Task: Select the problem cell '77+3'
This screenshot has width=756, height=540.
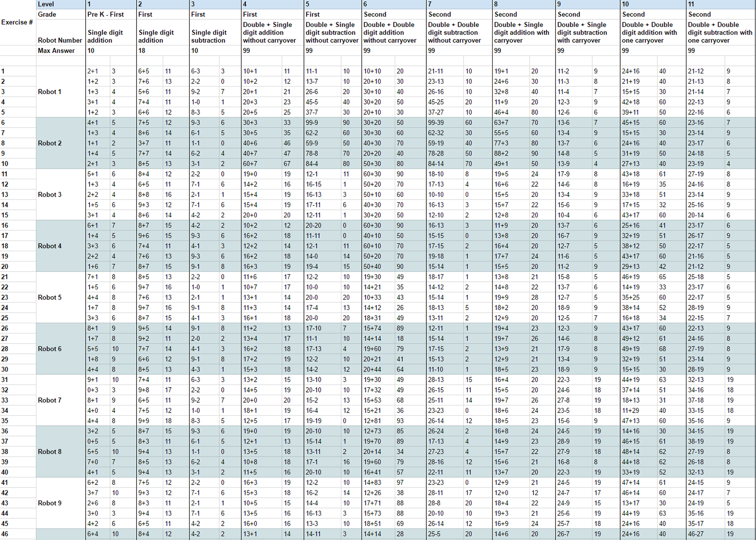Action: click(511, 143)
